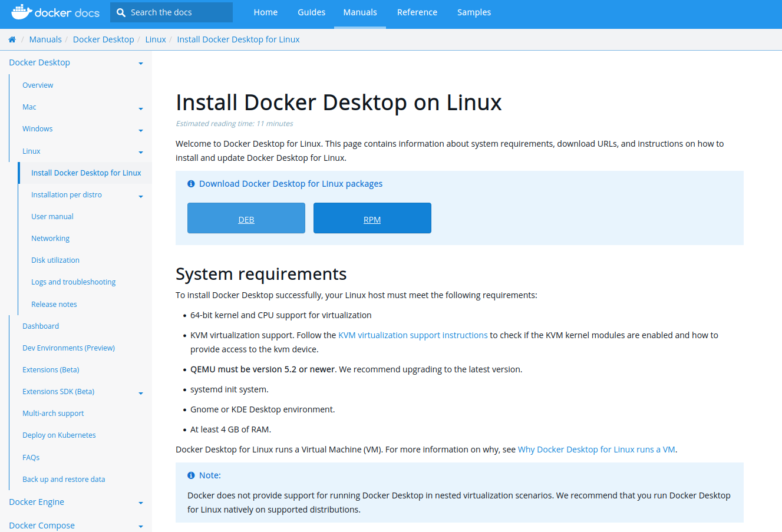Click the magnifying glass search icon
The width and height of the screenshot is (782, 532).
[x=121, y=12]
